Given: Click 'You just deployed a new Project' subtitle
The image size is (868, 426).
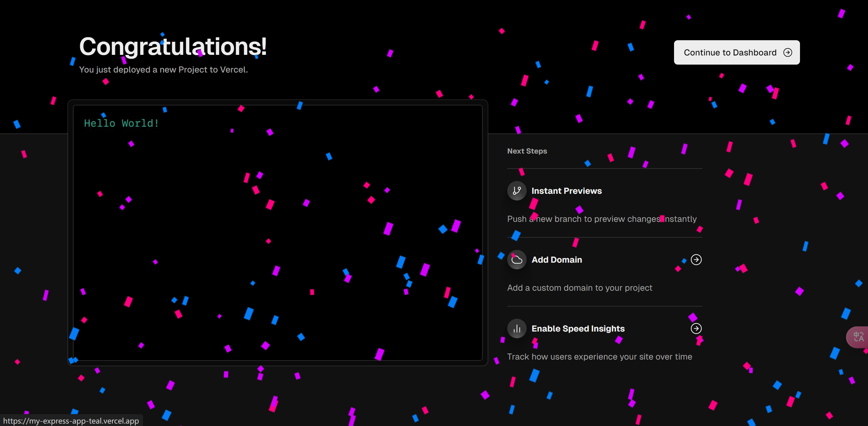Looking at the screenshot, I should [163, 70].
